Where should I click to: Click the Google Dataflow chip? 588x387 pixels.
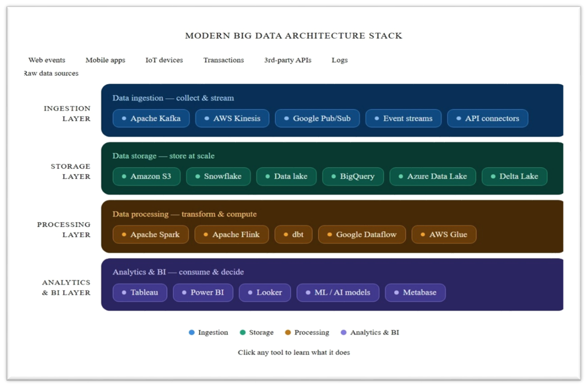[362, 234]
